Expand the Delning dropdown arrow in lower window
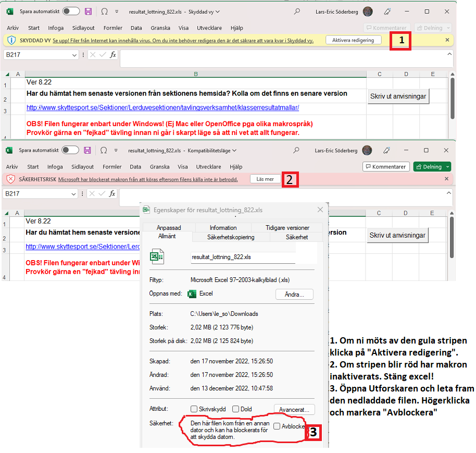 [446, 167]
